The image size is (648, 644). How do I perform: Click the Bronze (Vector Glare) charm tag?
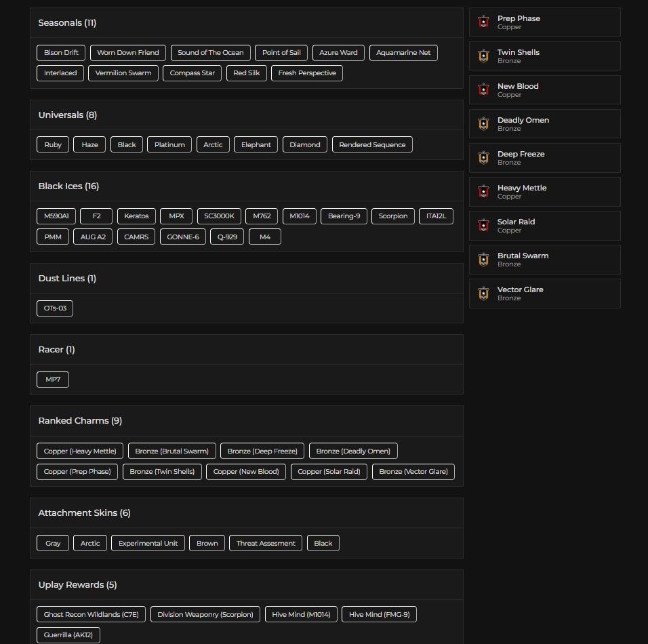point(413,472)
